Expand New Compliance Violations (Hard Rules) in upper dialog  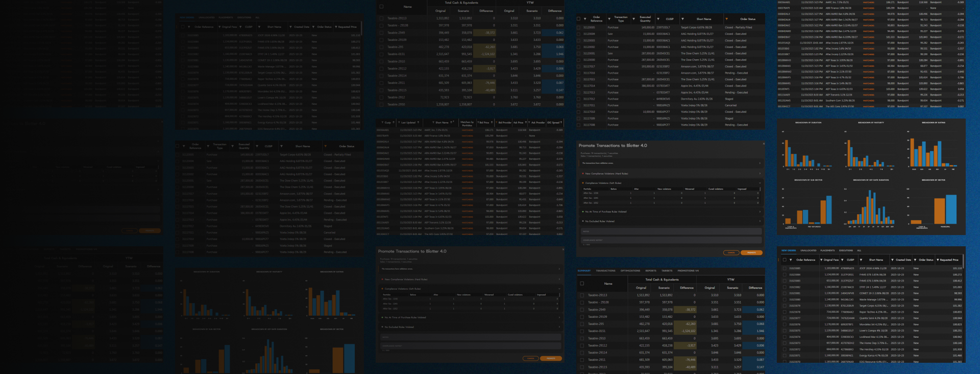tap(759, 174)
